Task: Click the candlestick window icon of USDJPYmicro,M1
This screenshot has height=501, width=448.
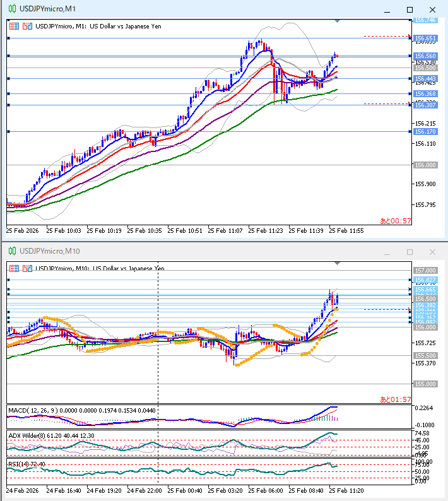Action: [x=11, y=9]
